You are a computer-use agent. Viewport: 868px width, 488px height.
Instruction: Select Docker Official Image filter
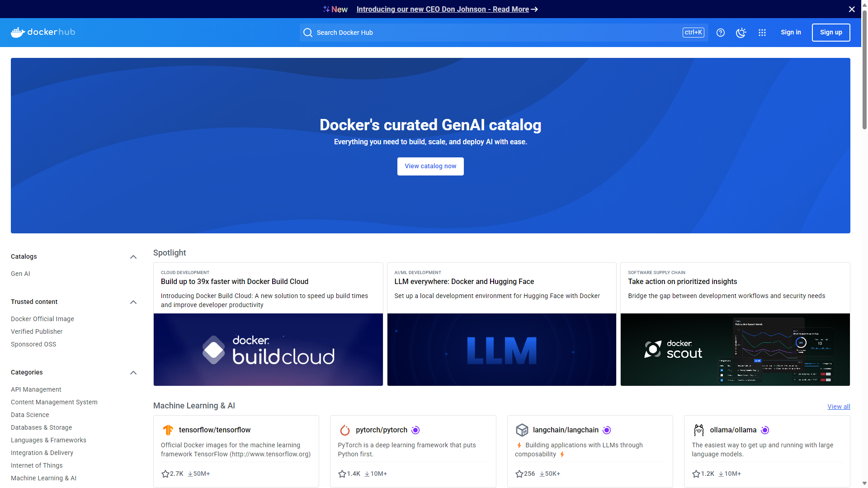(42, 319)
